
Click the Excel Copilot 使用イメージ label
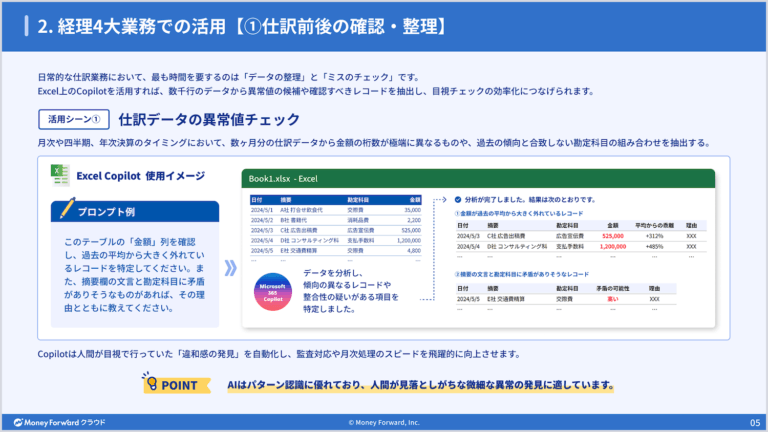(x=141, y=176)
